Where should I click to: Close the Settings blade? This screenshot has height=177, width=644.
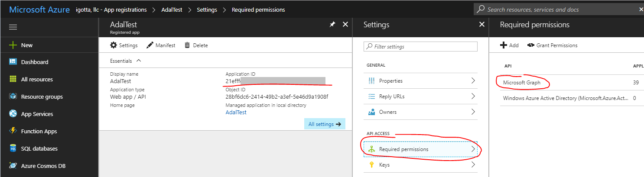click(x=481, y=25)
